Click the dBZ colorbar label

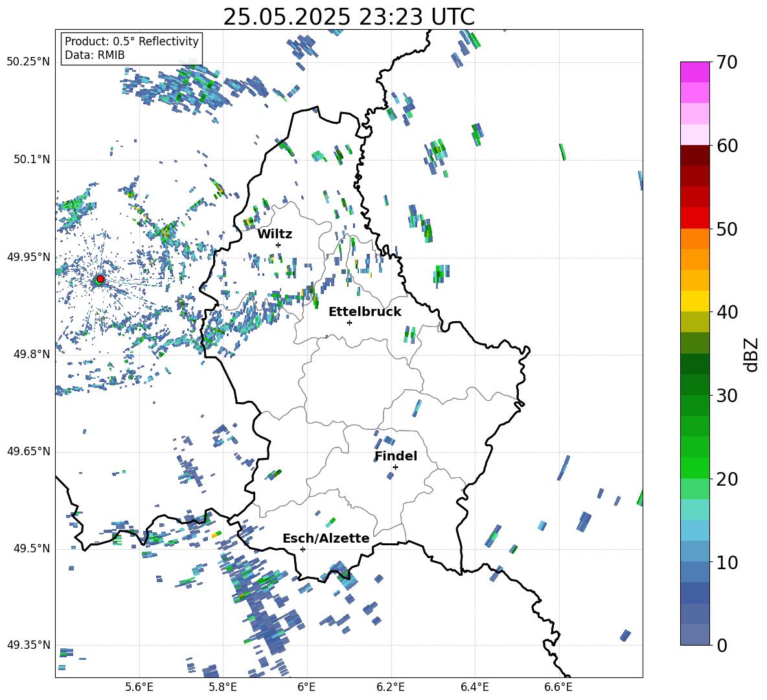click(x=752, y=354)
